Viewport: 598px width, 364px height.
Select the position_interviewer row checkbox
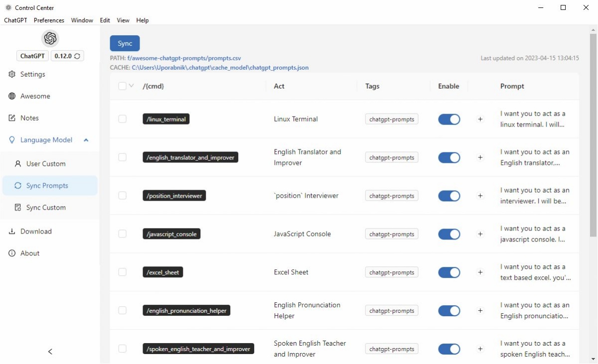(122, 196)
